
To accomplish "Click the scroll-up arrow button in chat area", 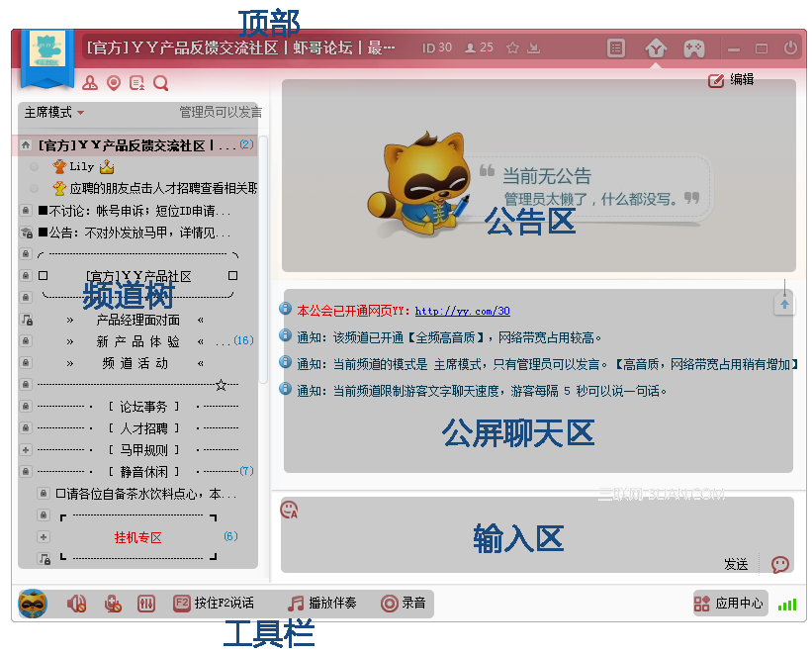I will [x=784, y=304].
